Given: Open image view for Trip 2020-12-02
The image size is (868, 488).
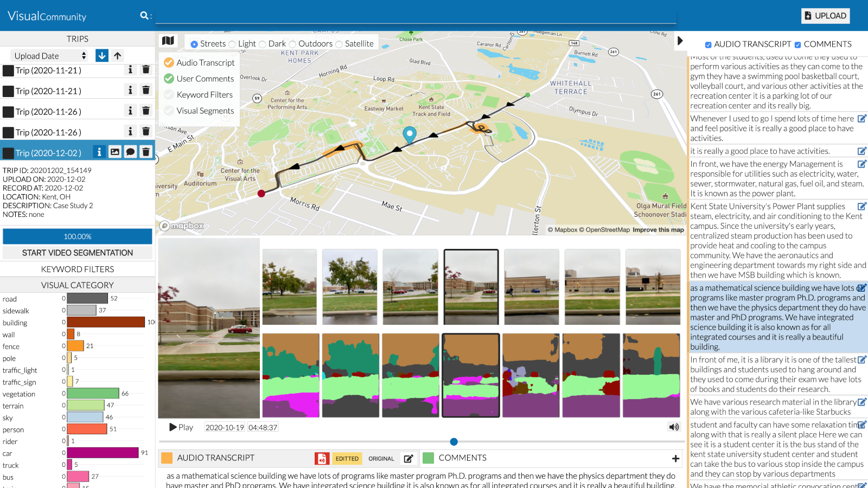Looking at the screenshot, I should tap(115, 152).
